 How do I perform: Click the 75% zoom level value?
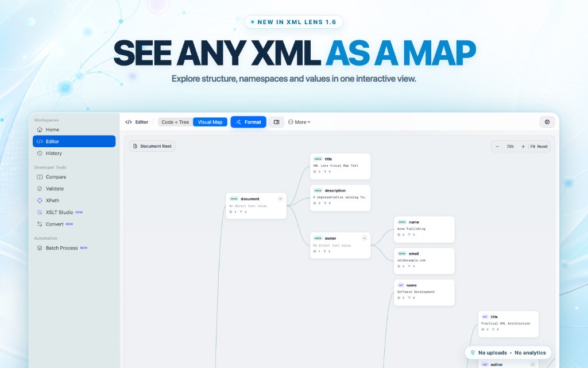coord(510,147)
